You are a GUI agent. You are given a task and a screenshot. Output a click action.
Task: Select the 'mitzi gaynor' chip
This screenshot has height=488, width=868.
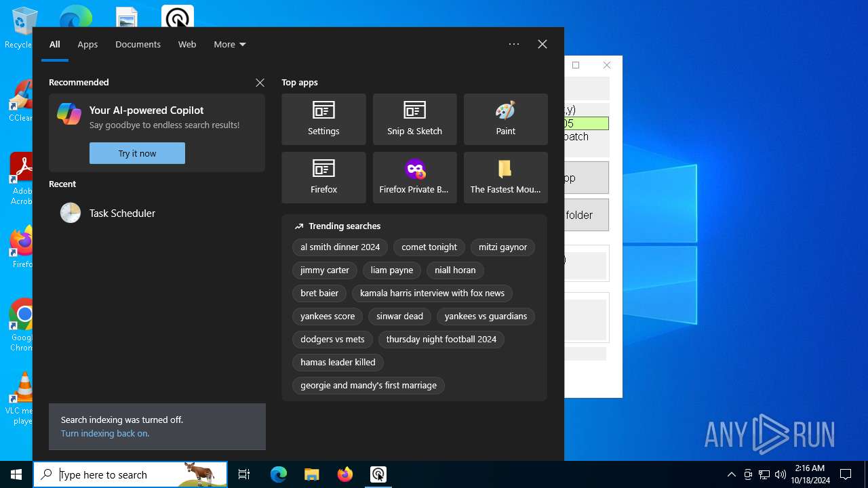click(x=502, y=247)
